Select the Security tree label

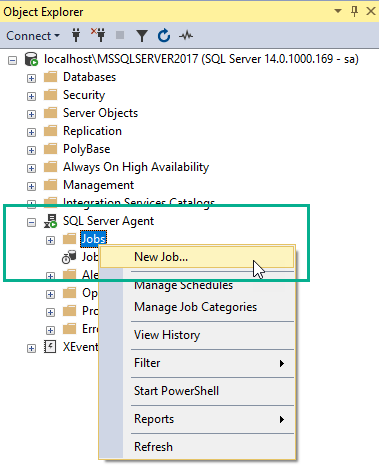pyautogui.click(x=84, y=95)
